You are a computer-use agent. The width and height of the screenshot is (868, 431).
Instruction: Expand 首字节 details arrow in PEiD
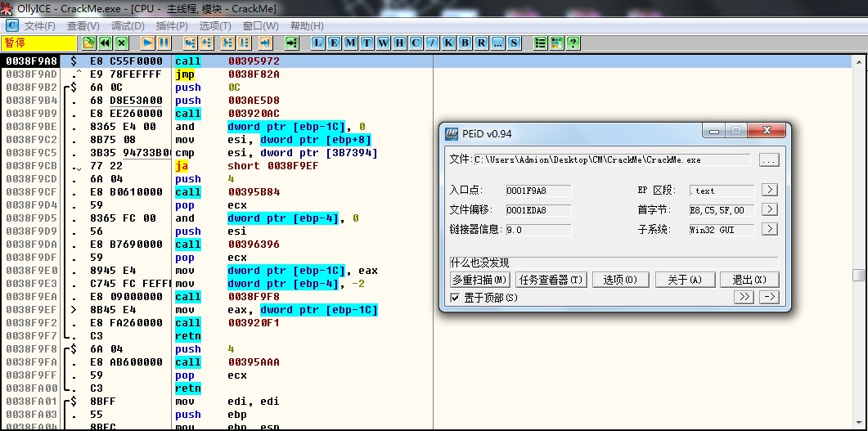click(770, 209)
